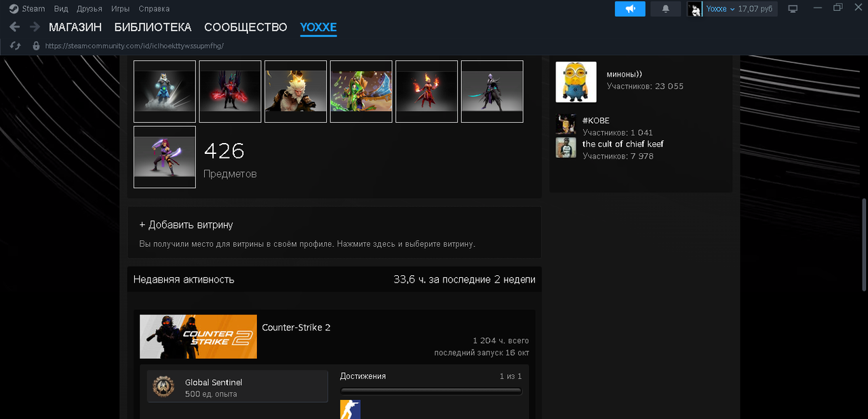Go forward with the right arrow
This screenshot has width=868, height=419.
(x=35, y=27)
